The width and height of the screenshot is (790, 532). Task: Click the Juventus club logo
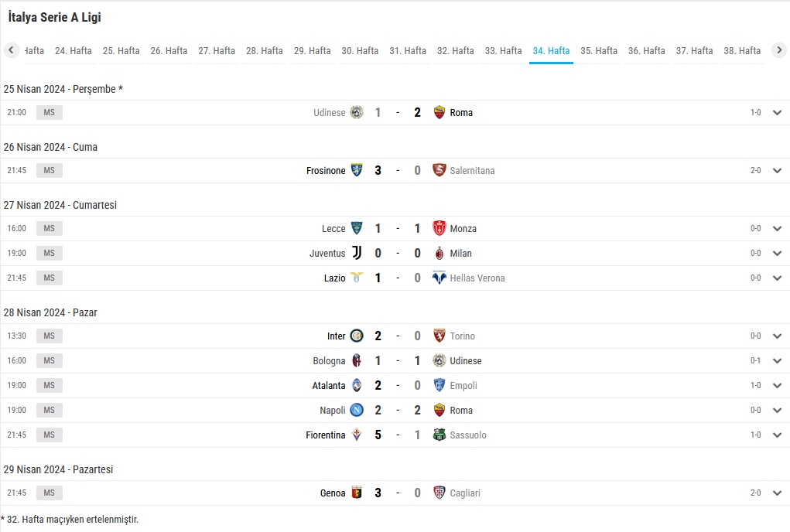357,253
